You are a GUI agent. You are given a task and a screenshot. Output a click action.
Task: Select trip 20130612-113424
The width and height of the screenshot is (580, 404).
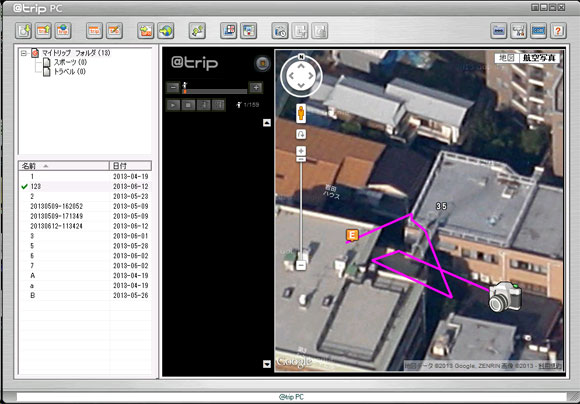tap(85, 226)
